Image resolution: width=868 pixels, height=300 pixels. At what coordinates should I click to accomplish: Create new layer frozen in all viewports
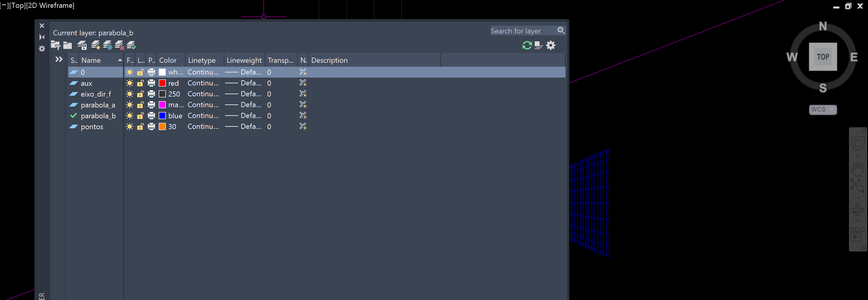pyautogui.click(x=107, y=45)
